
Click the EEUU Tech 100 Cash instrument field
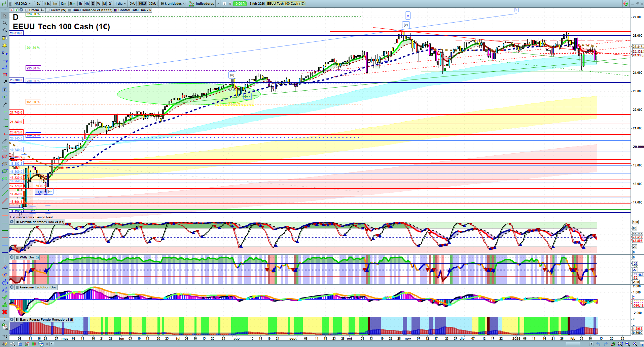286,4
